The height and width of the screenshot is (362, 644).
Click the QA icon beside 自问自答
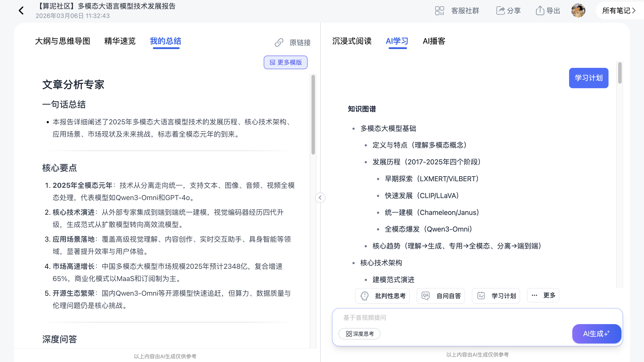pos(425,296)
